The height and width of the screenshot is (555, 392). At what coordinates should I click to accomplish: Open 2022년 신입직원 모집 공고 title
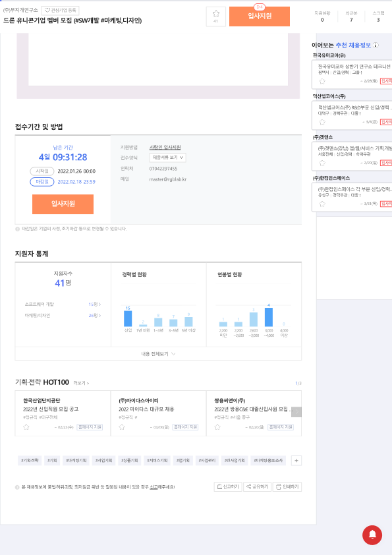click(51, 409)
